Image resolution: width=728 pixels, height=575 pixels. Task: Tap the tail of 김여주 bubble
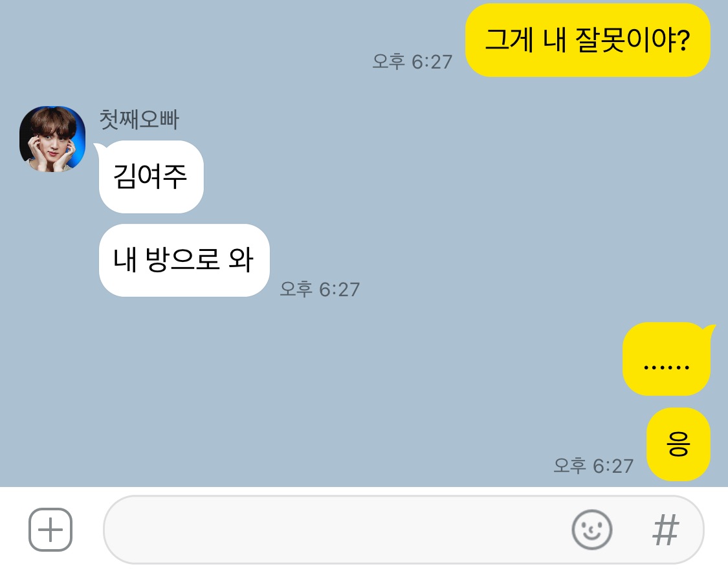[100, 148]
